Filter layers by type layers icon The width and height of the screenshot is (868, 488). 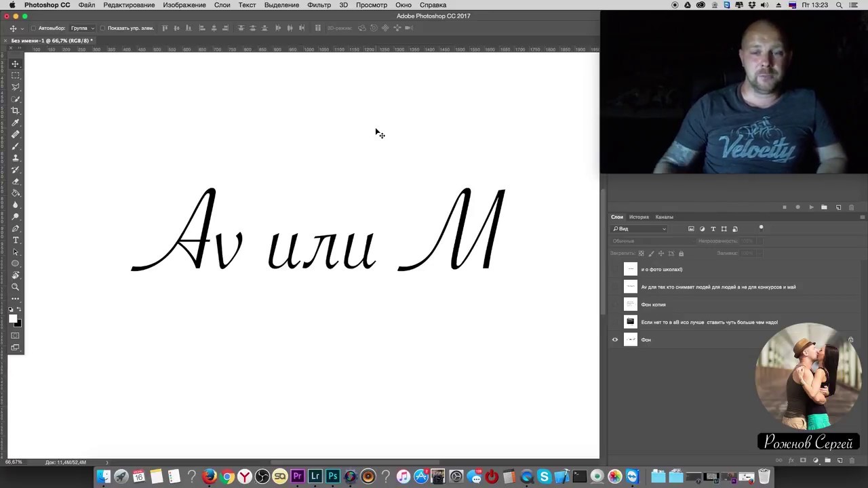pyautogui.click(x=713, y=229)
